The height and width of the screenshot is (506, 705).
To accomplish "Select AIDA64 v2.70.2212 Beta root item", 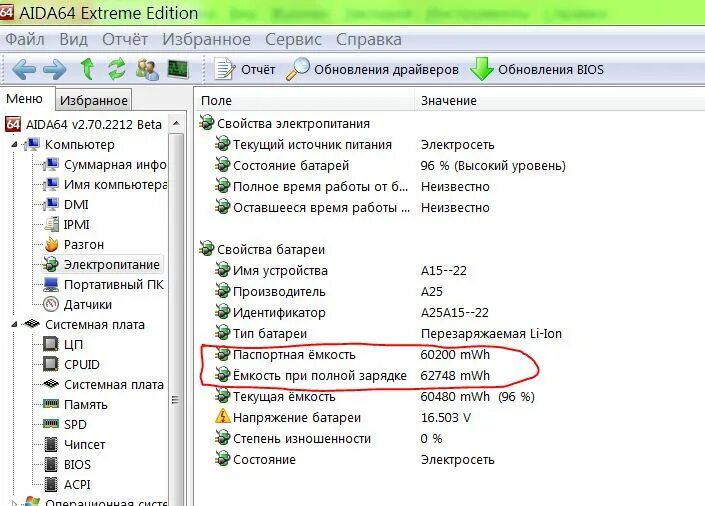I will (83, 125).
